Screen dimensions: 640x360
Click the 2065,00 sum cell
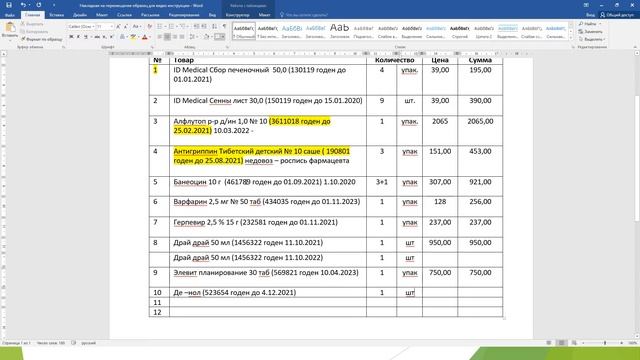pos(480,131)
